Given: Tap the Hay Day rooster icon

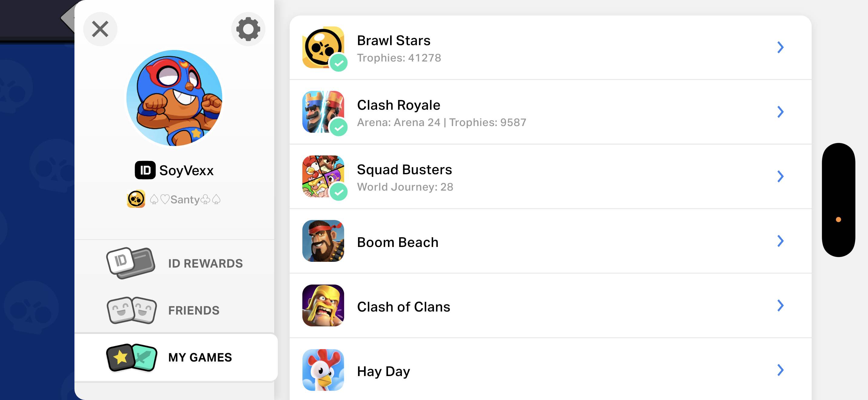Looking at the screenshot, I should [x=323, y=370].
